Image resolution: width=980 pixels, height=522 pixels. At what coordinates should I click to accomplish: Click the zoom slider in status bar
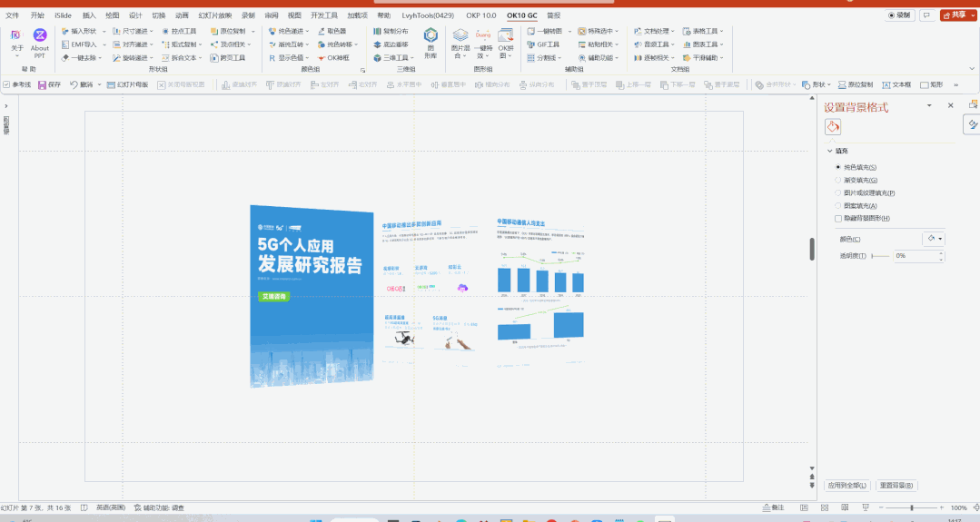click(912, 507)
